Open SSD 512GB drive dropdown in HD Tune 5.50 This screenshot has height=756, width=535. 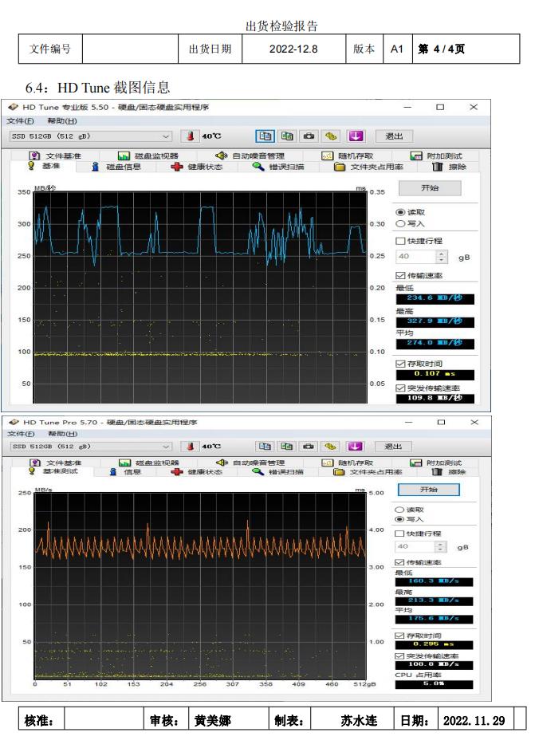pyautogui.click(x=91, y=136)
